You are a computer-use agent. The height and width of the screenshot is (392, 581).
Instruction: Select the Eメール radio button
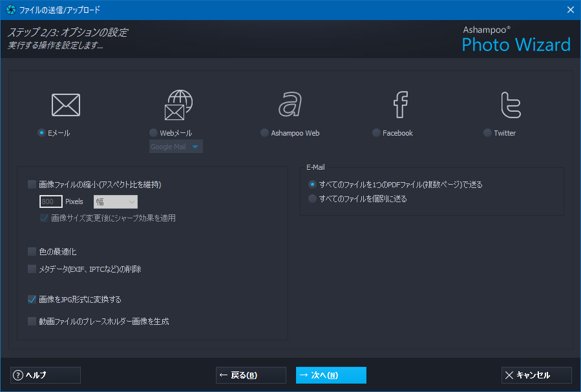[41, 133]
